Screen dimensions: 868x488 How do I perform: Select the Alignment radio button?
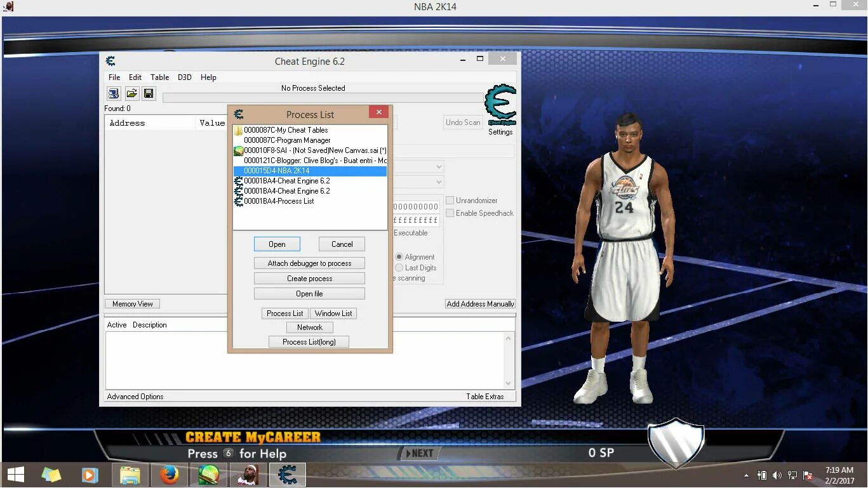[x=399, y=257]
